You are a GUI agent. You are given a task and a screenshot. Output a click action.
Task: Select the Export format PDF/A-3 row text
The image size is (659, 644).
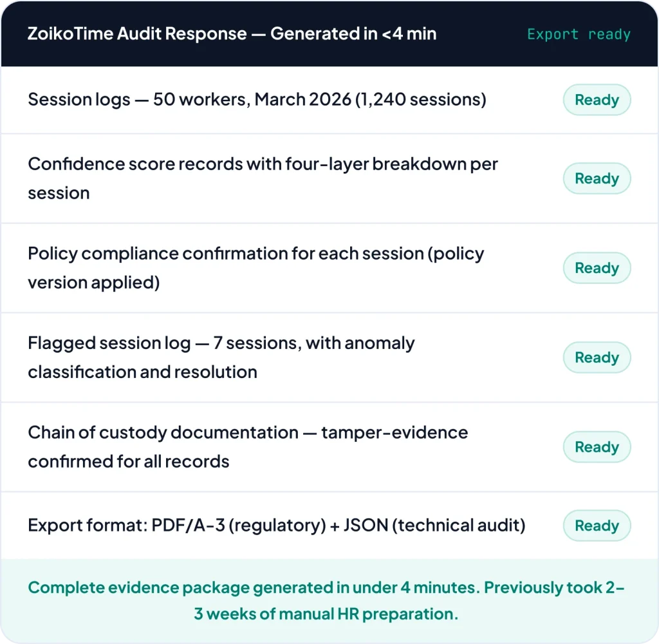(x=277, y=526)
